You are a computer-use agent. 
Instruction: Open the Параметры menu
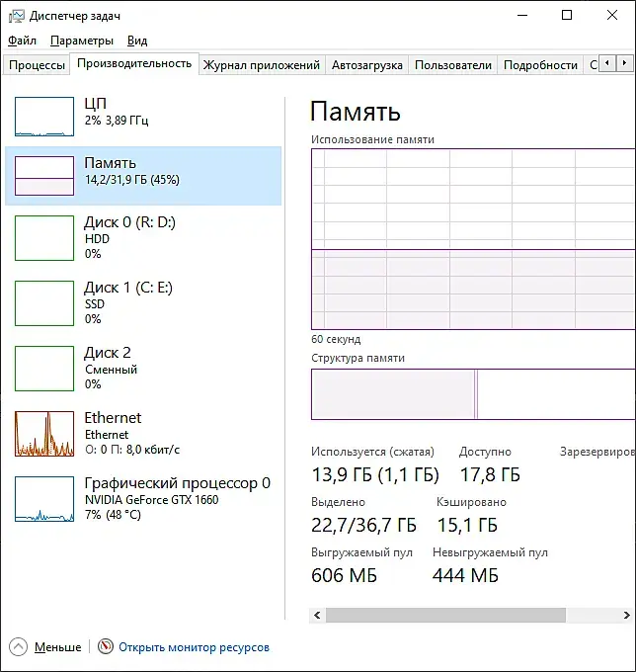(x=82, y=41)
